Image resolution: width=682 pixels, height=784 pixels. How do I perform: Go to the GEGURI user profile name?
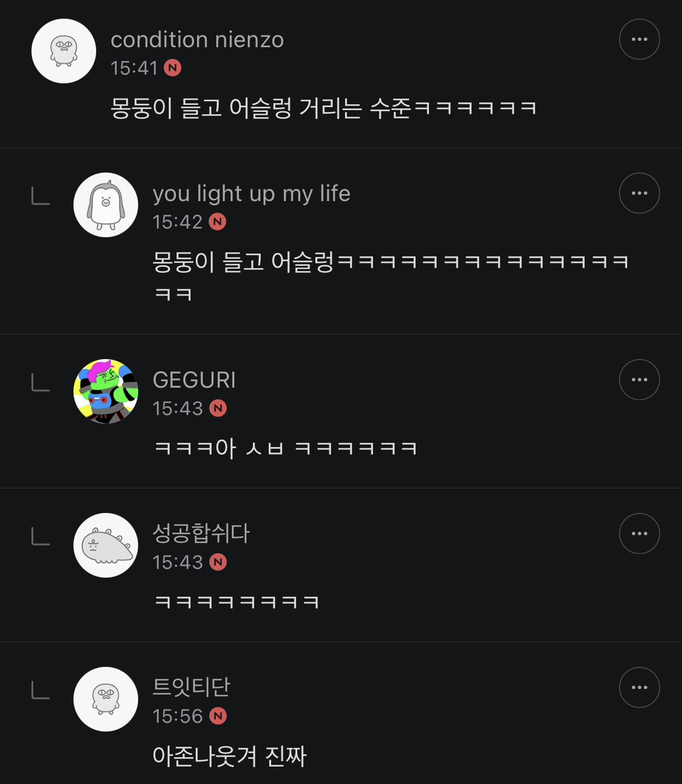click(194, 380)
